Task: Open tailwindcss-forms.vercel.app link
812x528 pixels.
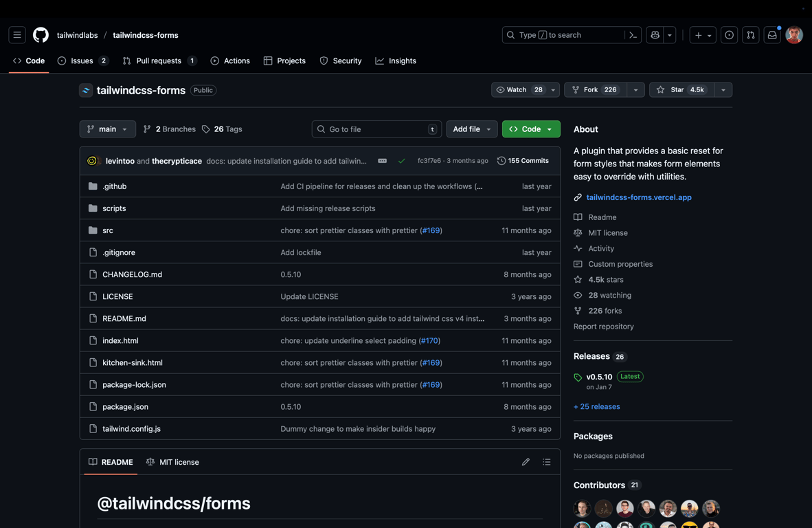Action: [x=638, y=197]
